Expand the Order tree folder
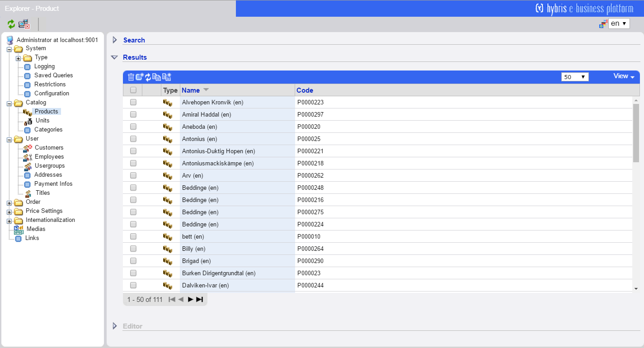This screenshot has height=348, width=644. click(x=9, y=203)
